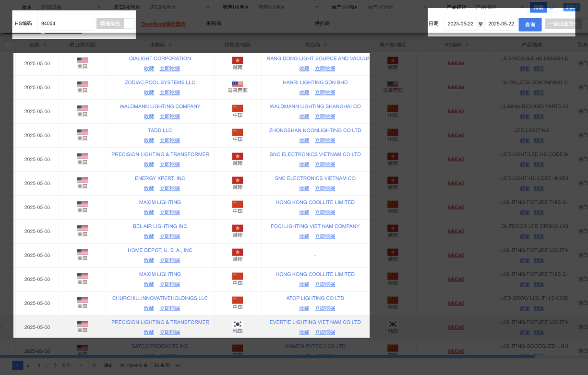Screen dimensions: 588x375
Task: Open the 50 条/页 page size dropdown
Action: pyautogui.click(x=167, y=365)
